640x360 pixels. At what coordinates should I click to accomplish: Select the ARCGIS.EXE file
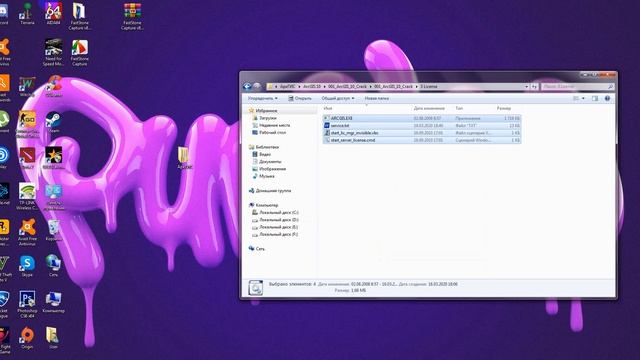pyautogui.click(x=422, y=118)
